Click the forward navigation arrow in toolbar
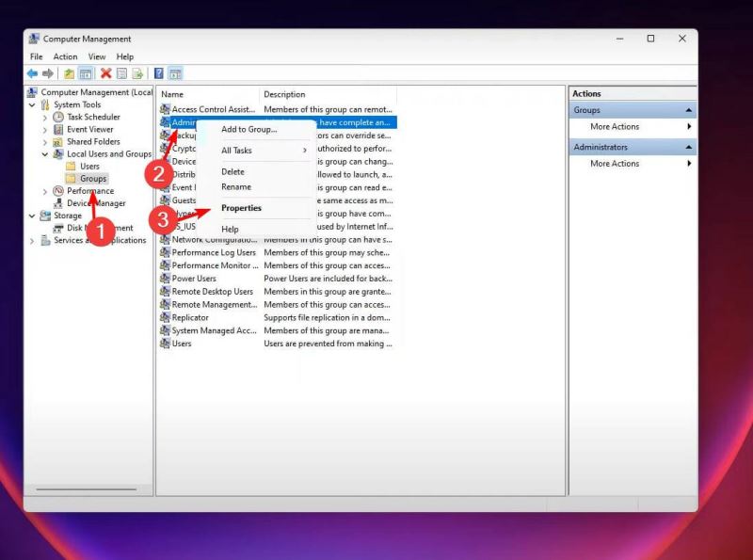 (47, 72)
